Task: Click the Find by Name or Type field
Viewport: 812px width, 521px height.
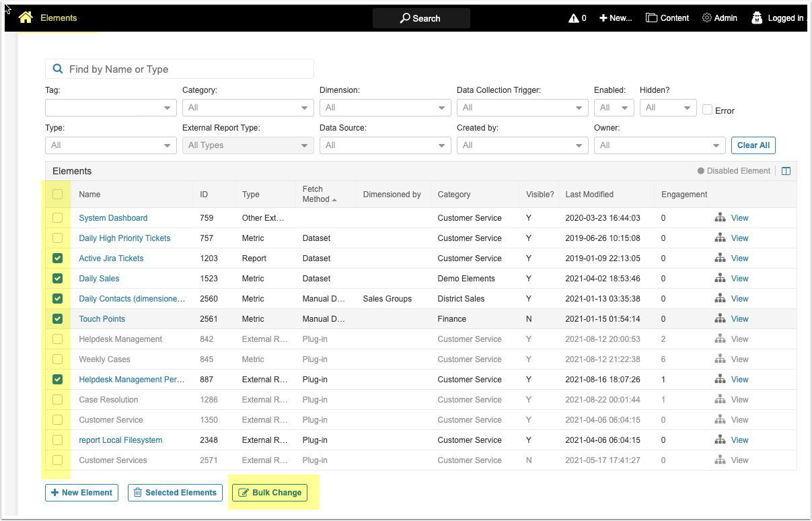Action: [180, 69]
